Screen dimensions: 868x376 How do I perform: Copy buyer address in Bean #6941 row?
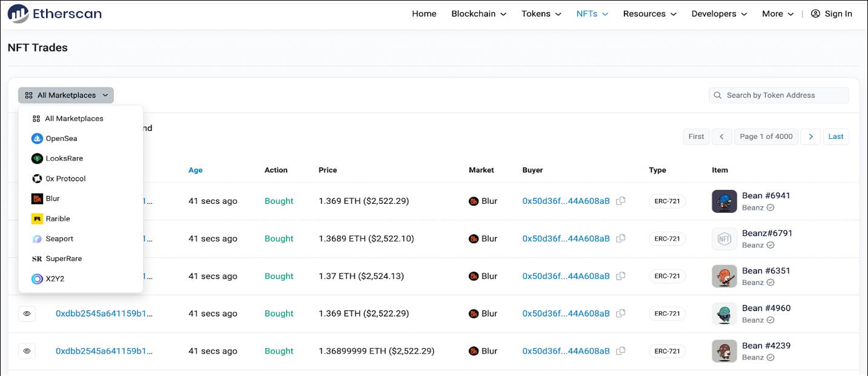click(x=621, y=201)
